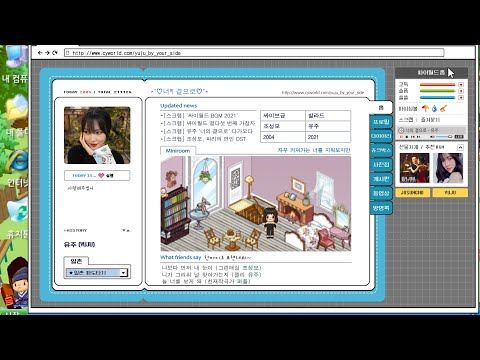Pause the music player track
480x360 pixels.
402,137
